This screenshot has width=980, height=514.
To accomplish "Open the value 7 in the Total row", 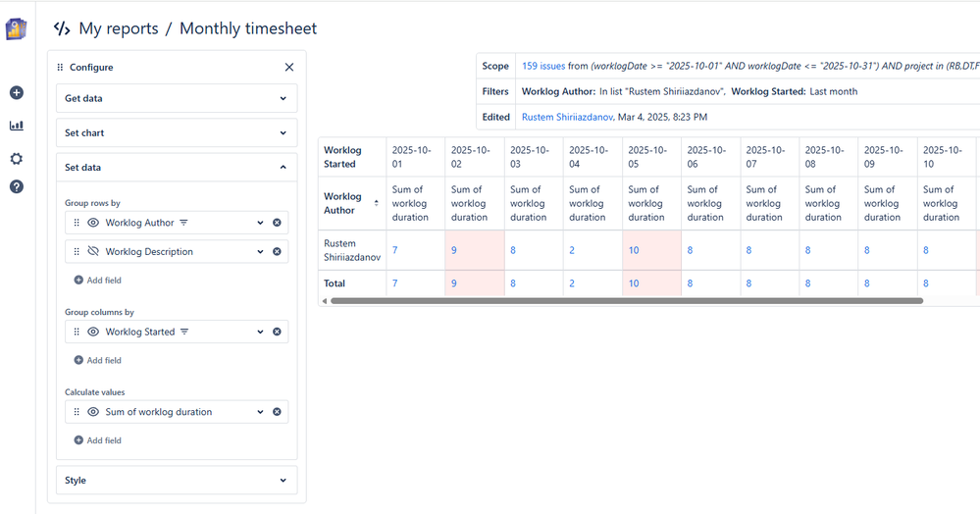I will coord(395,283).
